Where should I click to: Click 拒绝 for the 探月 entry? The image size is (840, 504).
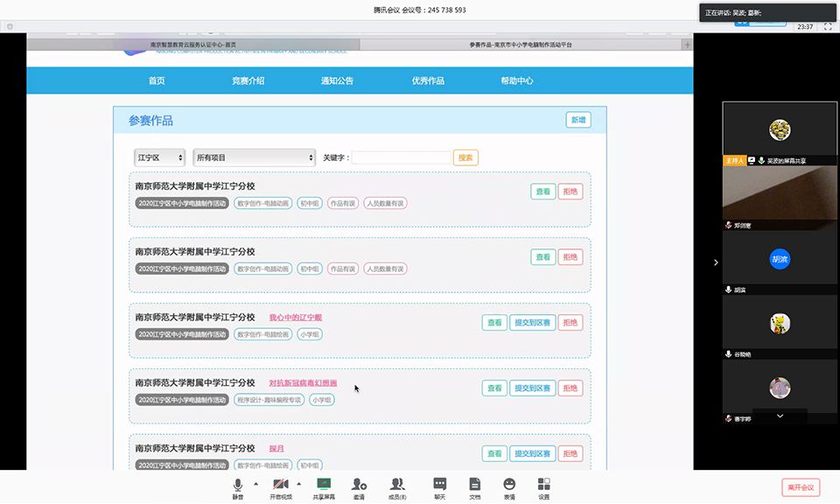tap(570, 453)
